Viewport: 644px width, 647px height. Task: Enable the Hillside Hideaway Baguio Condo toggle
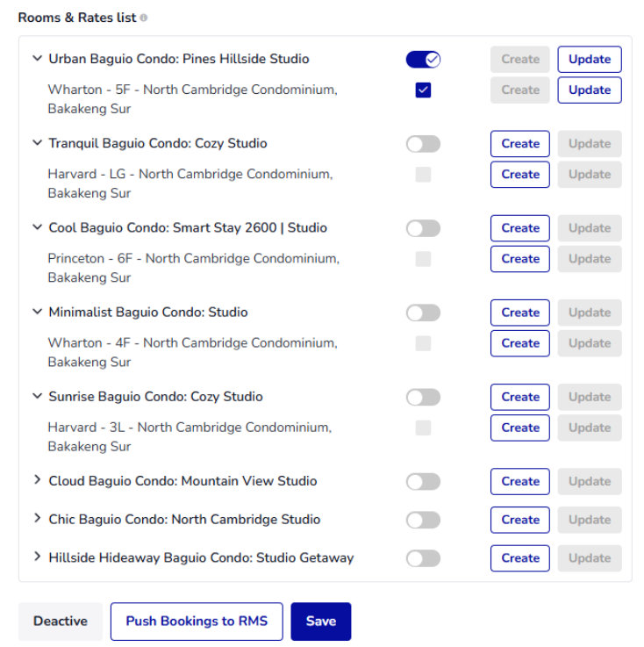(x=423, y=558)
